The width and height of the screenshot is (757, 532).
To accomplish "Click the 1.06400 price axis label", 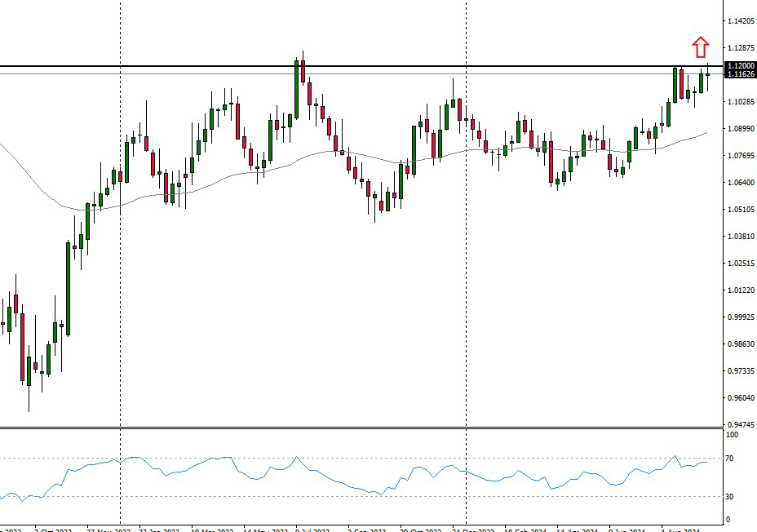I will (740, 183).
